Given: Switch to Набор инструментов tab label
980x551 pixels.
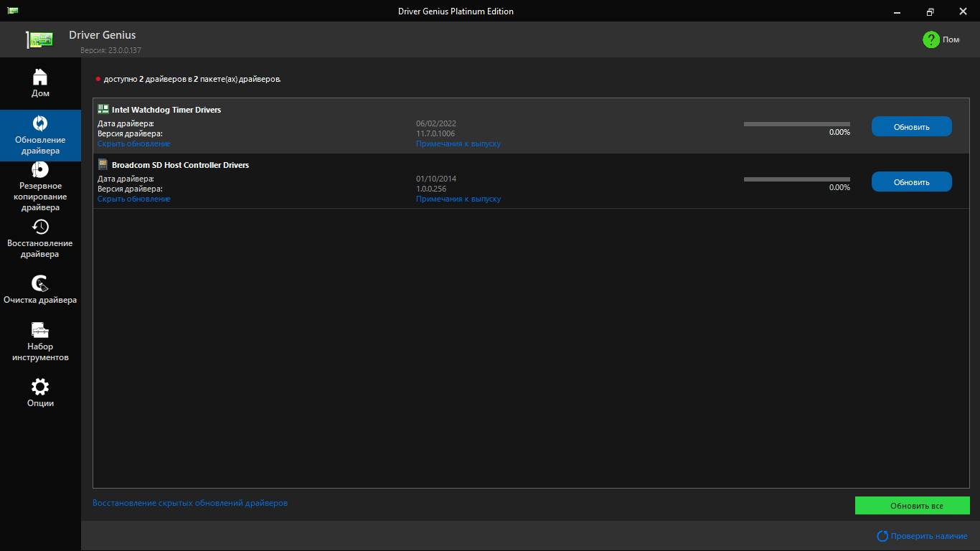Looking at the screenshot, I should tap(40, 352).
